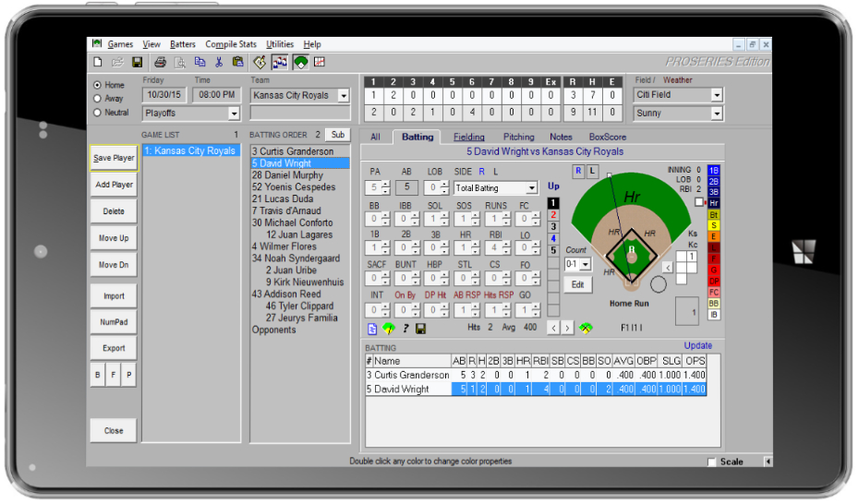Screen dimensions: 859x504
Task: Click the Copy toolbar icon
Action: point(200,62)
